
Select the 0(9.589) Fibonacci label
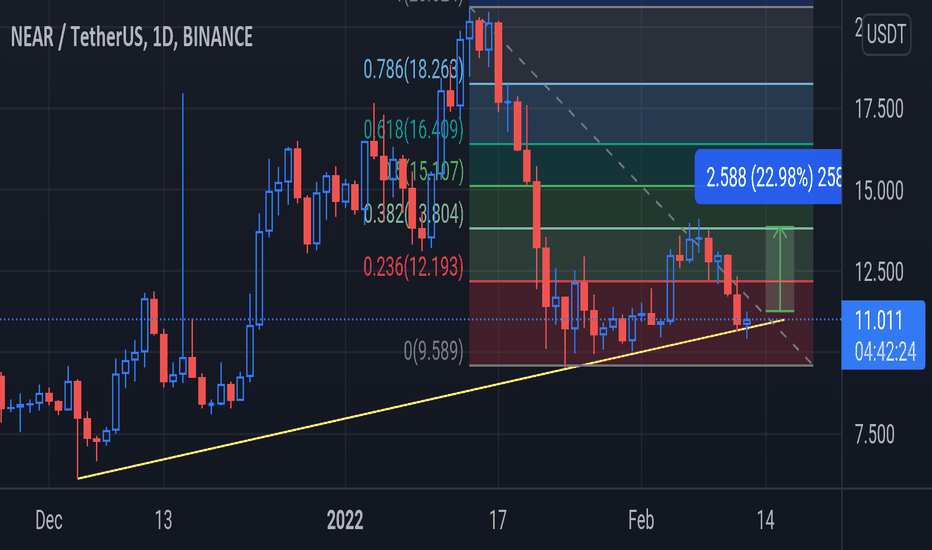pos(433,351)
